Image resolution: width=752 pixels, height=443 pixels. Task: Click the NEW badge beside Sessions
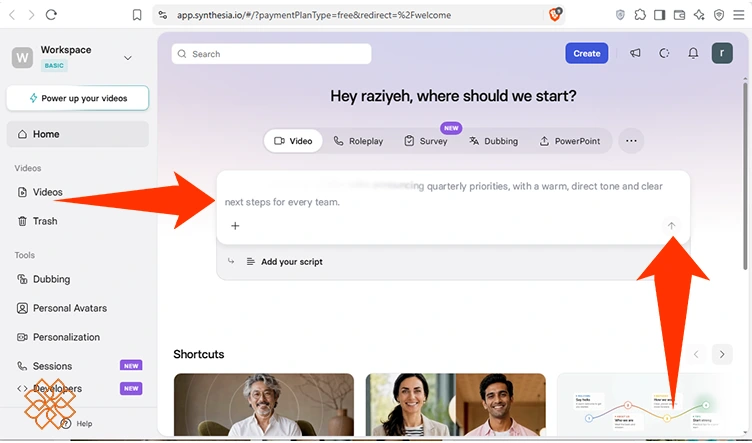131,366
